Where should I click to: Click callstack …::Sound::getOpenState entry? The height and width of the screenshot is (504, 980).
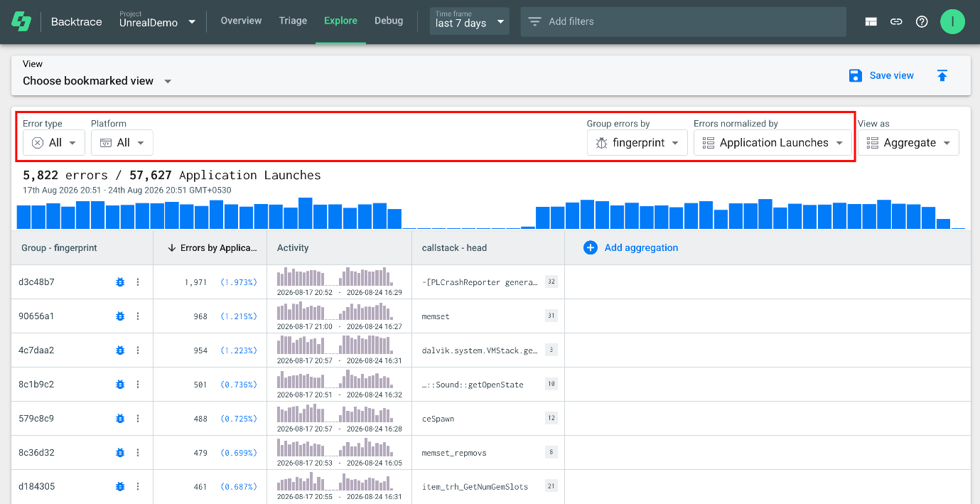pyautogui.click(x=473, y=385)
